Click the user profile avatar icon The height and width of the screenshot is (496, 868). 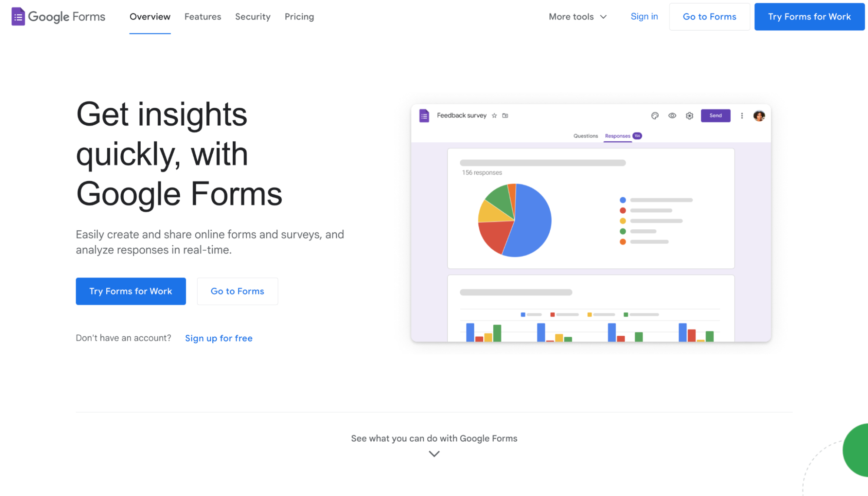[759, 115]
